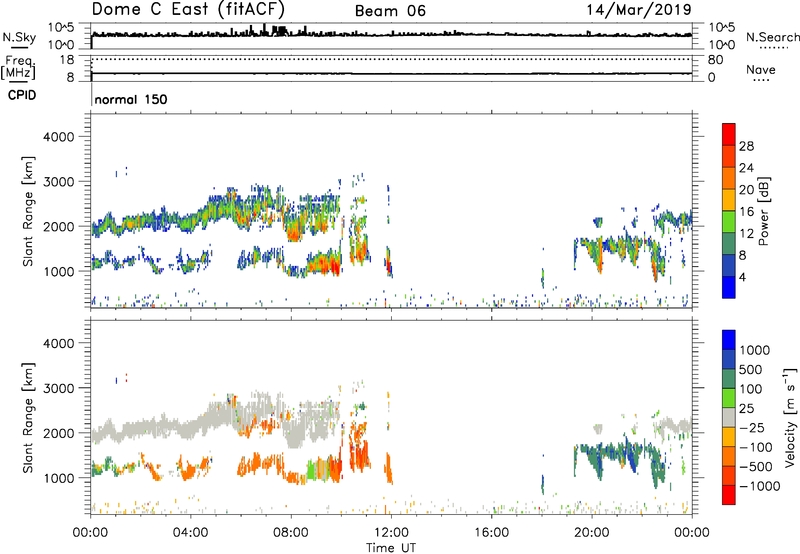800x554 pixels.
Task: Click the "16:00" time tick label
Action: tap(491, 533)
